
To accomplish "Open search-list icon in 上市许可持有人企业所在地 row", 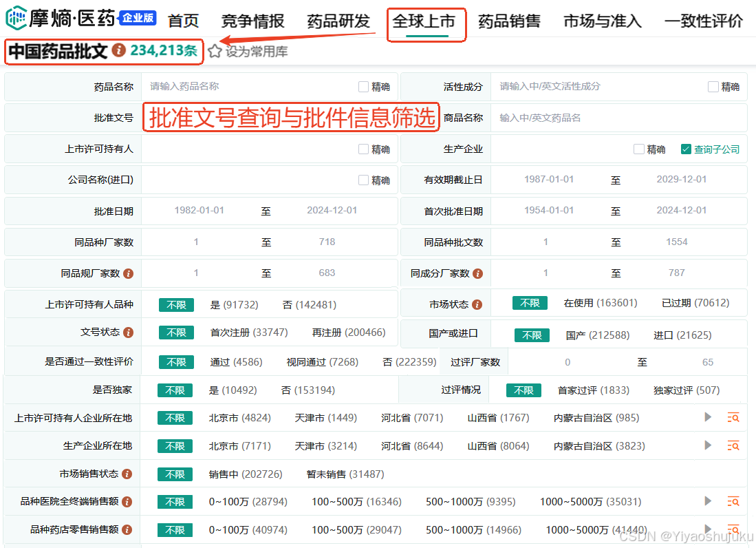I will pyautogui.click(x=733, y=418).
